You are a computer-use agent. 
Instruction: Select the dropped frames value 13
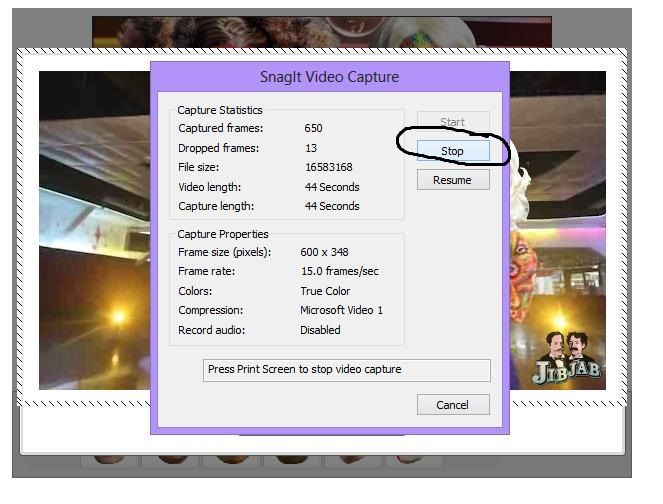click(x=311, y=148)
